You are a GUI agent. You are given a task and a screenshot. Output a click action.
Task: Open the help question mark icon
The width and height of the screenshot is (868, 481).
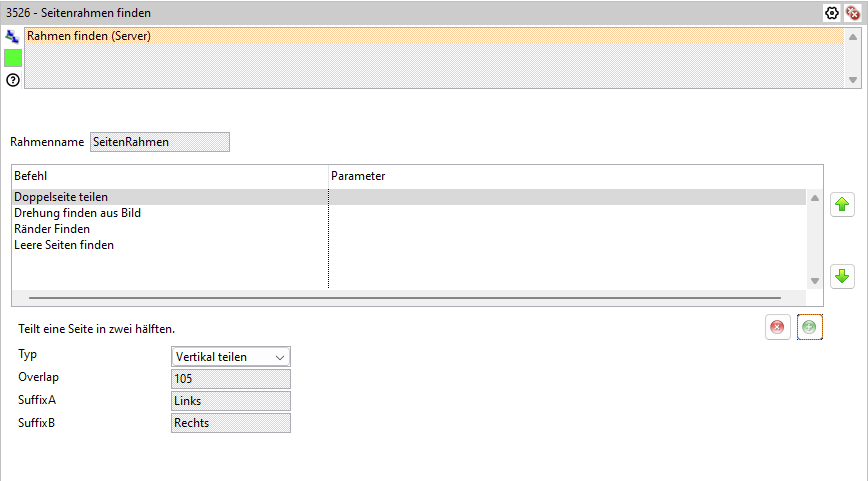tap(13, 80)
